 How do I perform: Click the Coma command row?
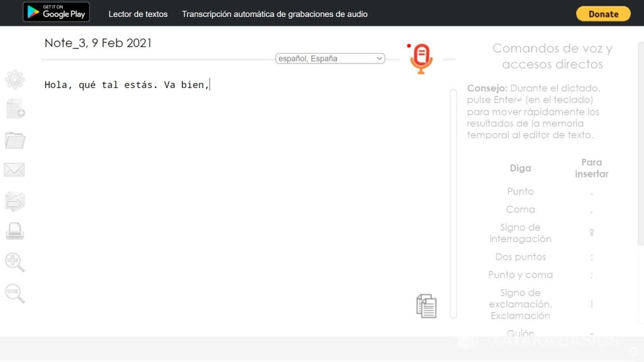(548, 209)
